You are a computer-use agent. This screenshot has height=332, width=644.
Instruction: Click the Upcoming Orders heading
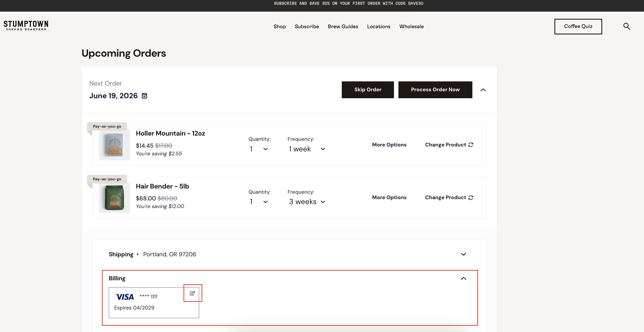click(x=124, y=53)
